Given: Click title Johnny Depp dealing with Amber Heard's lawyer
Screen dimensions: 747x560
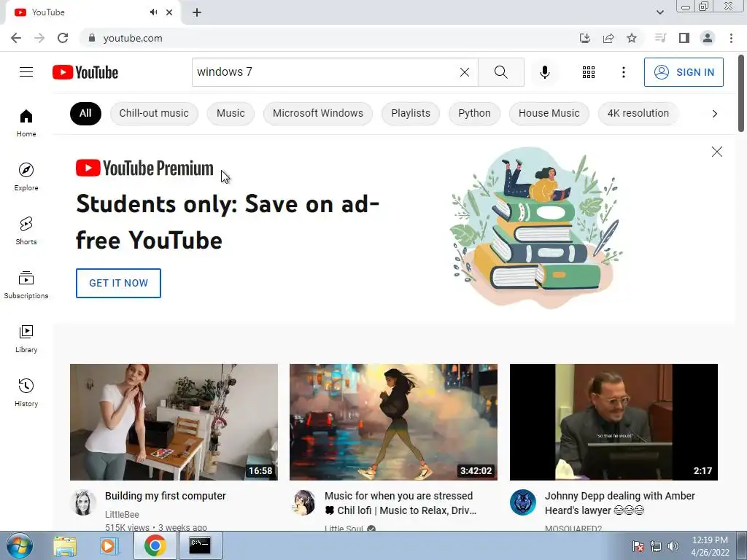Looking at the screenshot, I should [x=620, y=503].
